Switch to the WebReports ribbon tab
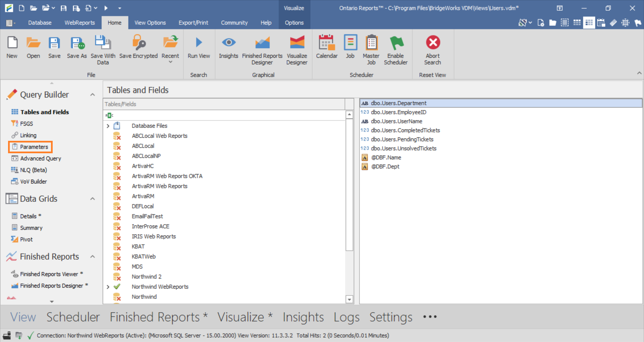The width and height of the screenshot is (644, 342). 80,23
